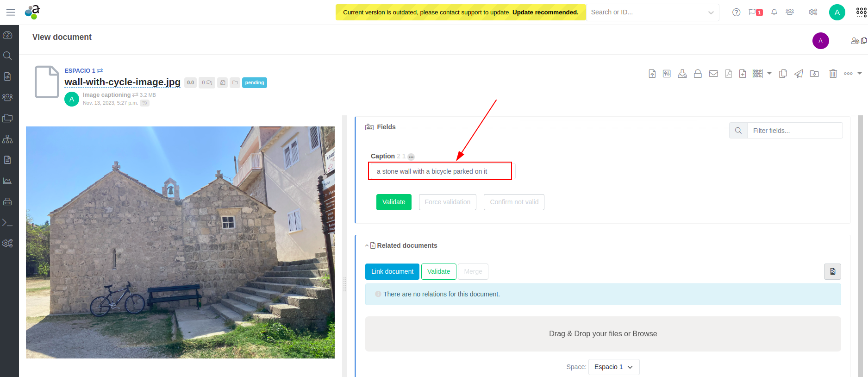Click the download tray icon in toolbar
This screenshot has width=868, height=377.
click(682, 74)
